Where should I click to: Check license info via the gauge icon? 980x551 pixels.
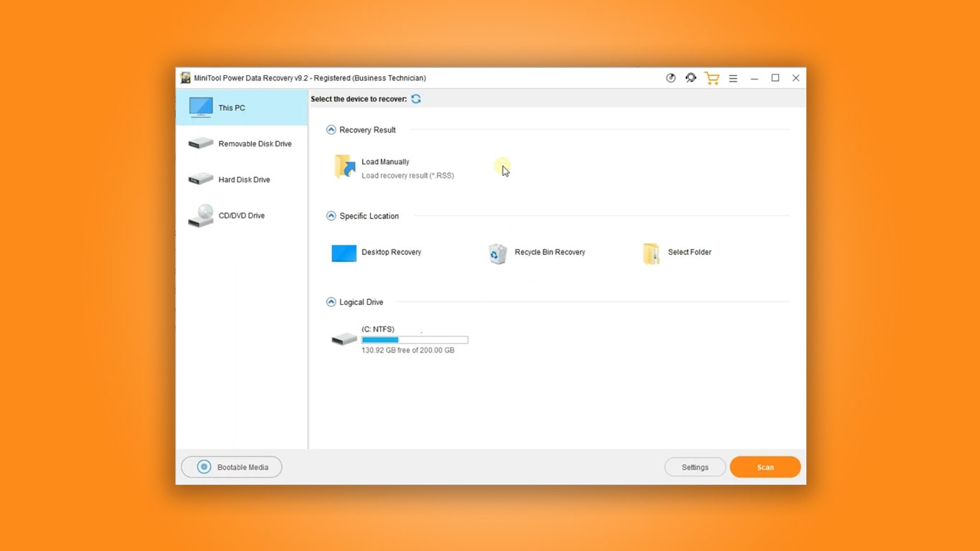[671, 77]
